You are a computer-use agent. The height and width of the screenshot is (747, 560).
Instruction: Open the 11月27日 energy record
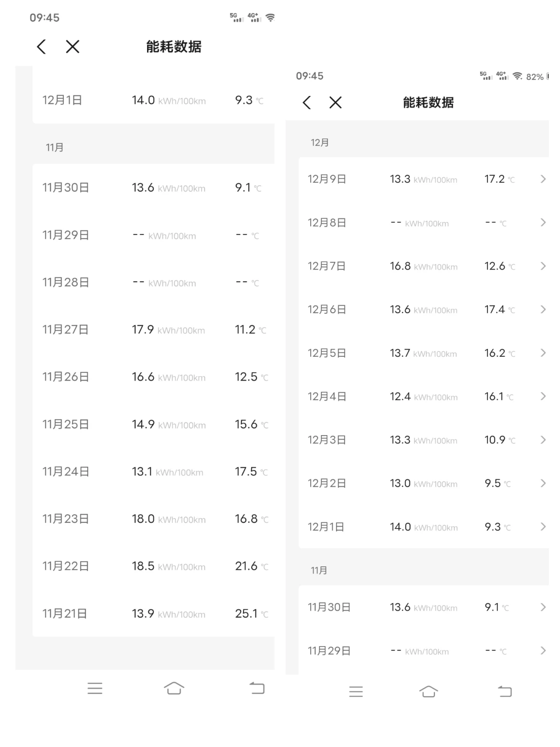point(153,330)
